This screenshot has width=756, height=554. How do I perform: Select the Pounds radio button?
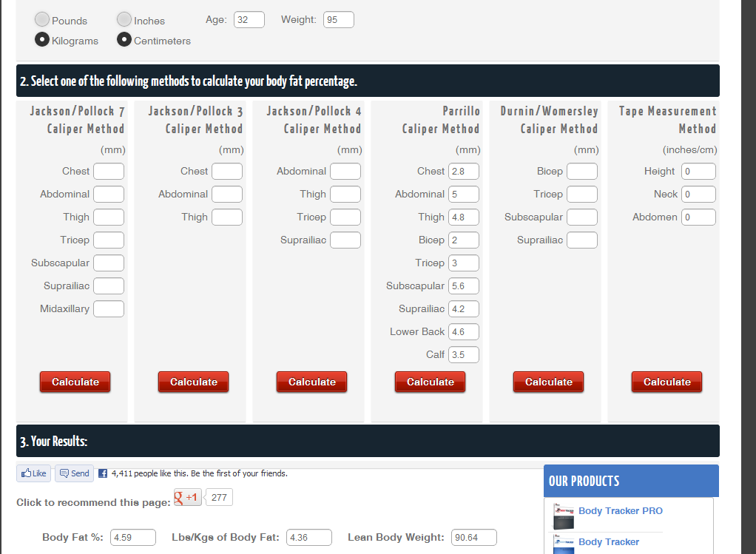(43, 20)
